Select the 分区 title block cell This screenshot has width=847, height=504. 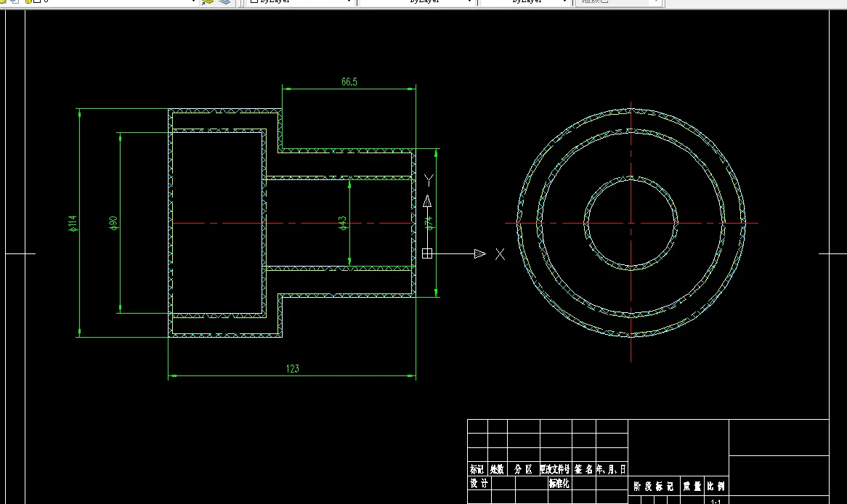click(524, 469)
